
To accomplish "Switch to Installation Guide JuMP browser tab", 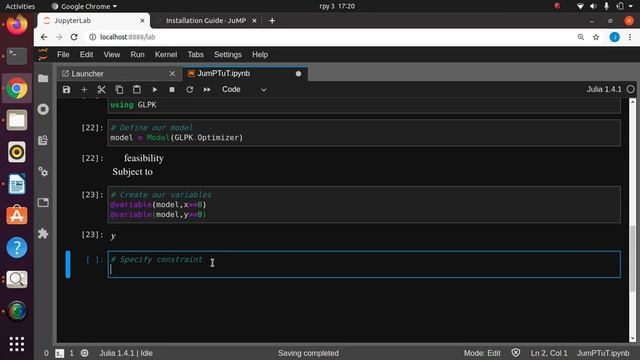I will 206,20.
